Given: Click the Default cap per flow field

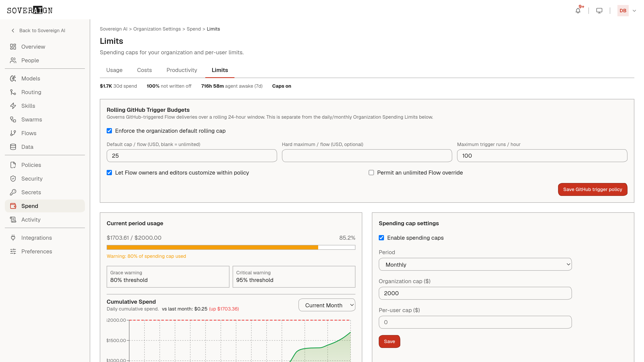Looking at the screenshot, I should (192, 156).
